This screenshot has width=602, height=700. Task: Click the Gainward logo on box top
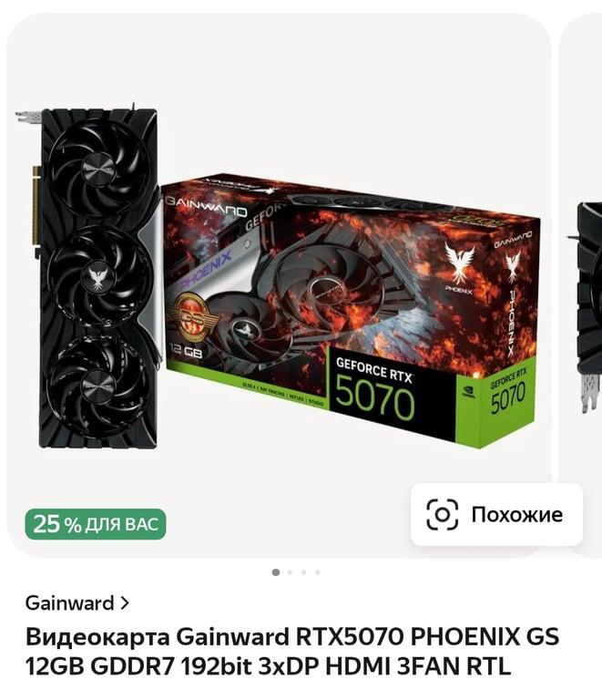pyautogui.click(x=206, y=207)
